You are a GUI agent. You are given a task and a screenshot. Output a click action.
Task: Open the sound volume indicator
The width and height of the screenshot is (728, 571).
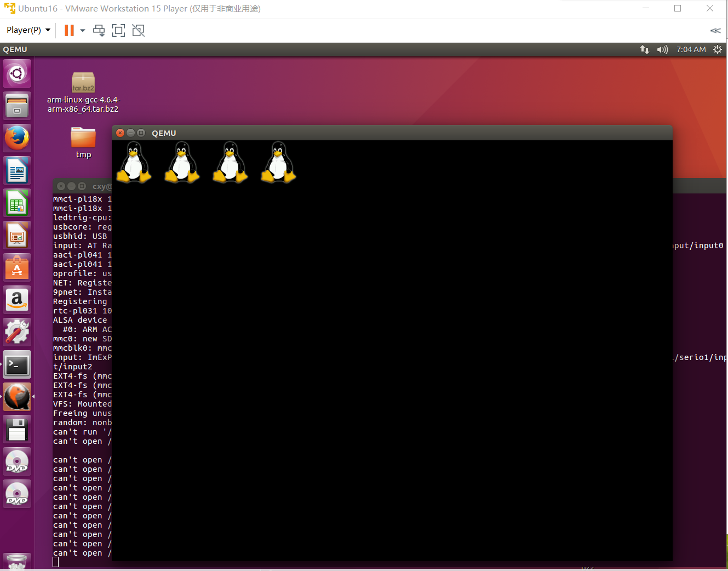pos(662,49)
